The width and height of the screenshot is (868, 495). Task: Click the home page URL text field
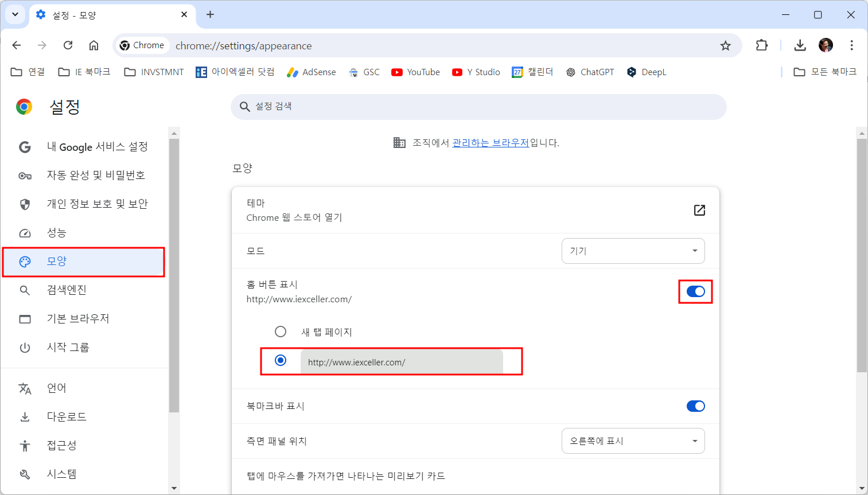coord(402,362)
